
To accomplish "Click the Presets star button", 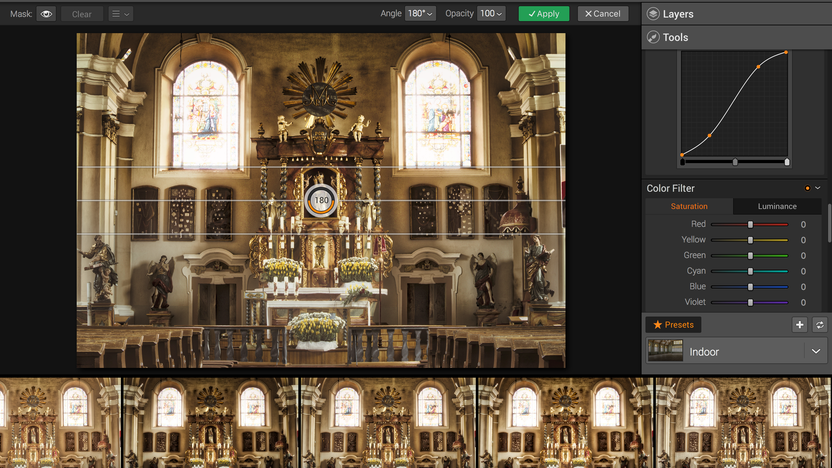I will point(673,325).
